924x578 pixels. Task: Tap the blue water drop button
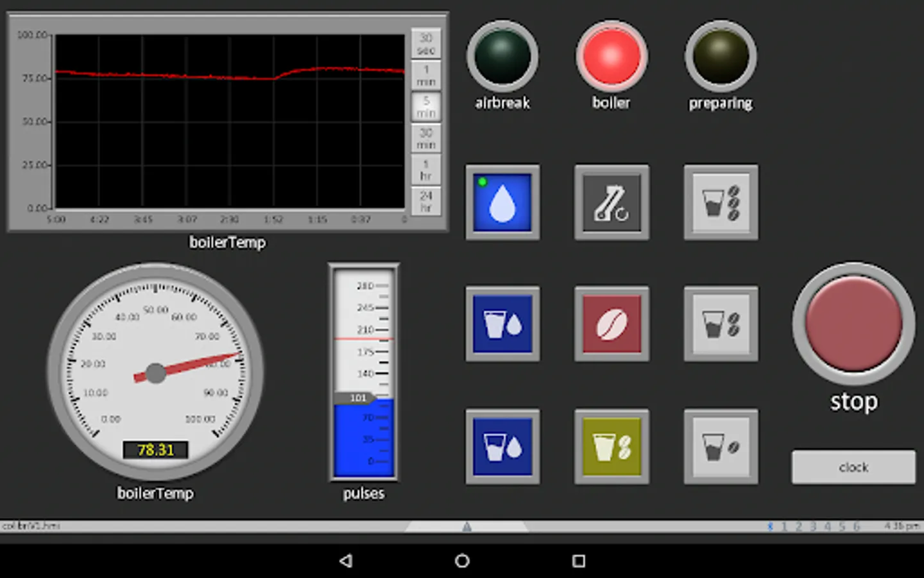pyautogui.click(x=502, y=202)
